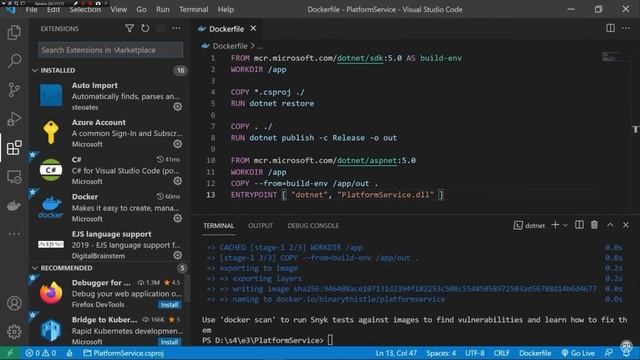
Task: Open the Go menu
Action: click(141, 9)
